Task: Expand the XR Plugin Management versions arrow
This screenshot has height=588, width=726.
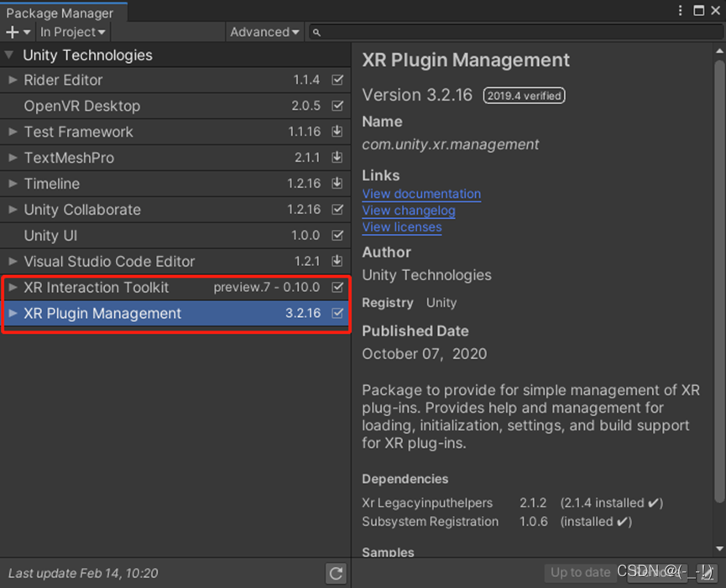Action: [x=13, y=314]
